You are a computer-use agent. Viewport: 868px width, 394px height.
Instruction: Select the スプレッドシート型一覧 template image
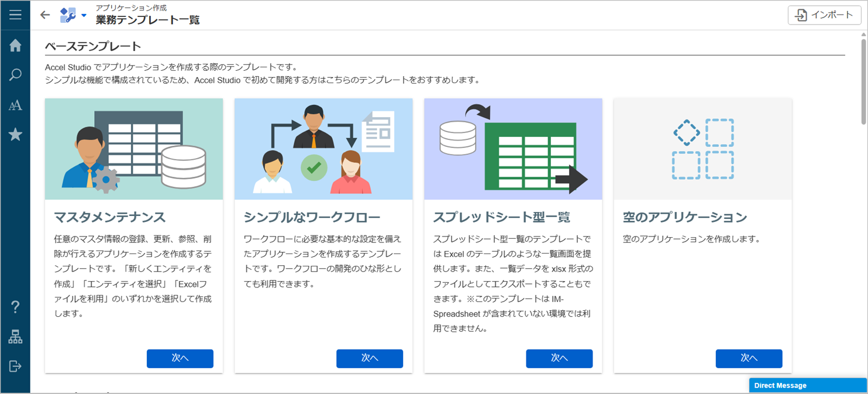[x=513, y=149]
